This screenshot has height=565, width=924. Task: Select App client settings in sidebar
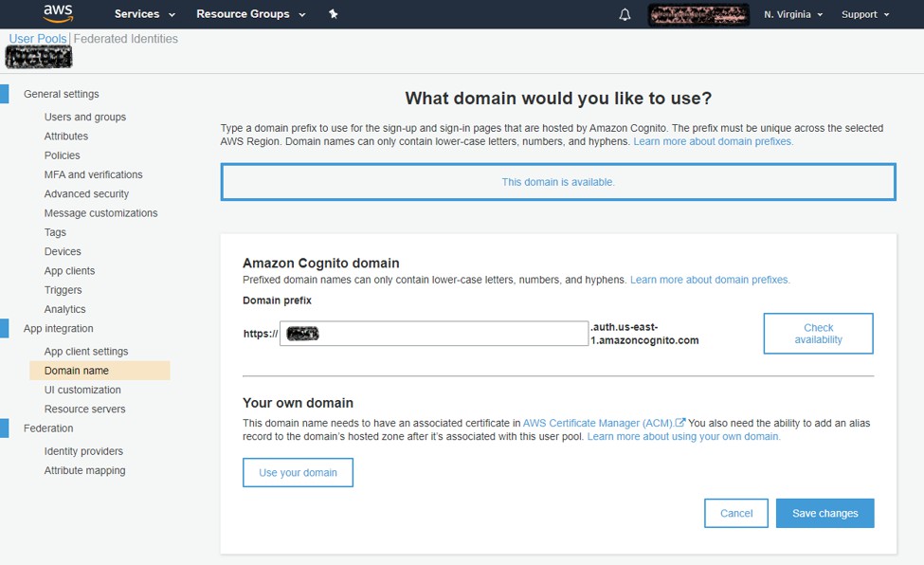(86, 352)
